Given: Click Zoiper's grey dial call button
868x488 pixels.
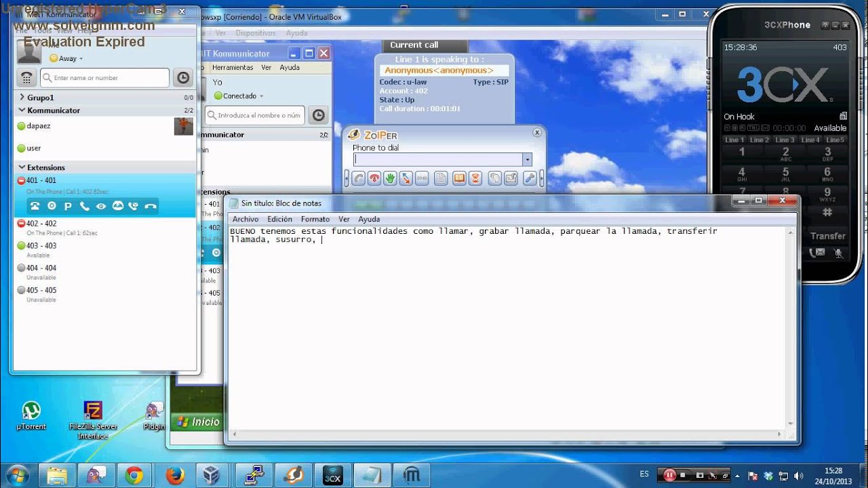Looking at the screenshot, I should pyautogui.click(x=359, y=178).
